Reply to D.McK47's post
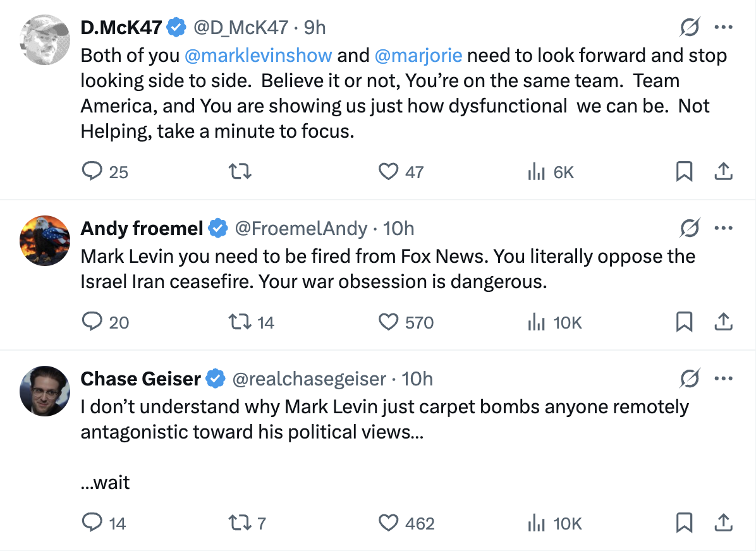The width and height of the screenshot is (756, 551). click(x=94, y=172)
